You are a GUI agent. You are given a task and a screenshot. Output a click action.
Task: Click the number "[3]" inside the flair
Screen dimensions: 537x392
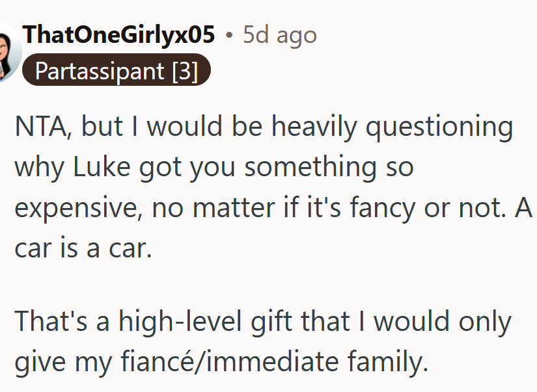pyautogui.click(x=186, y=71)
